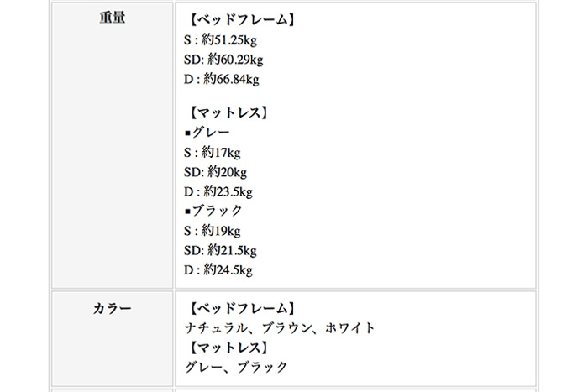The width and height of the screenshot is (588, 392).
Task: Click the gray mattress S : 約17kg line
Action: tap(212, 152)
